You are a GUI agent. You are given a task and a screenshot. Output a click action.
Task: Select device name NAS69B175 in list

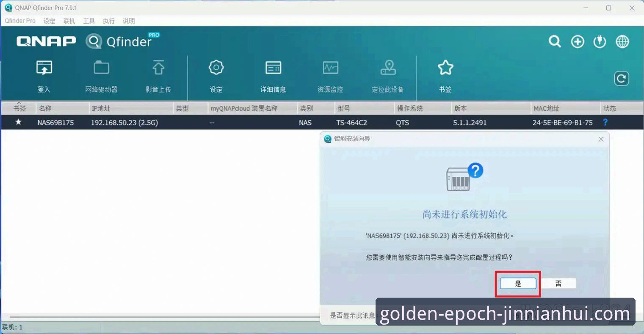coord(55,123)
